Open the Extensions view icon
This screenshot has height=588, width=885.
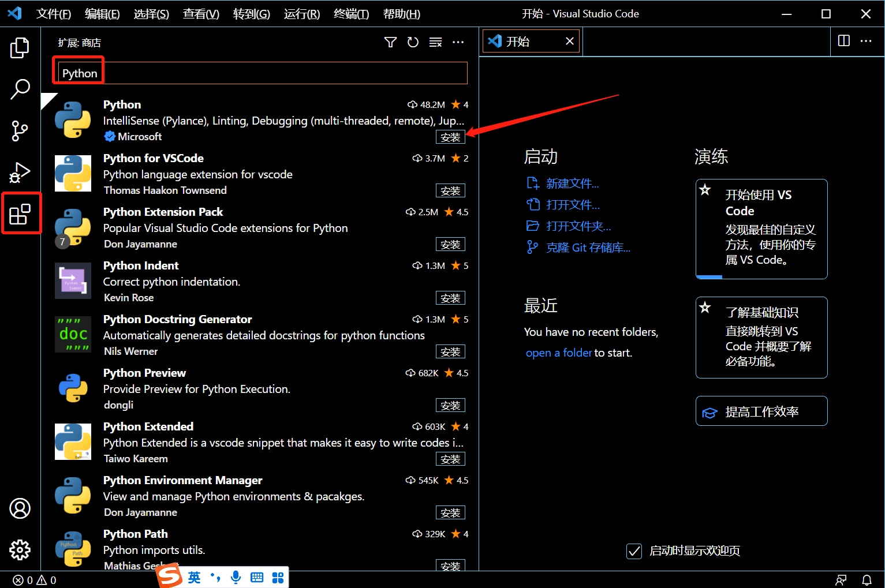20,214
